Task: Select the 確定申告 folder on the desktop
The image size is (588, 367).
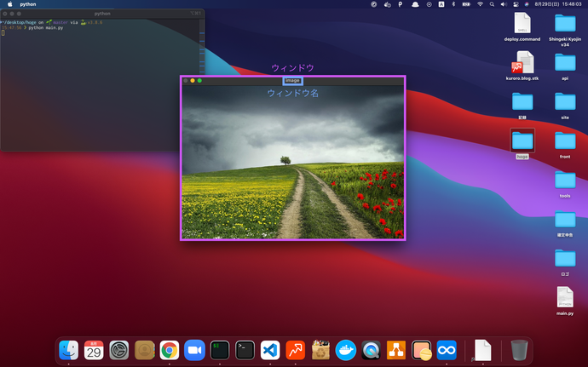Action: (565, 223)
